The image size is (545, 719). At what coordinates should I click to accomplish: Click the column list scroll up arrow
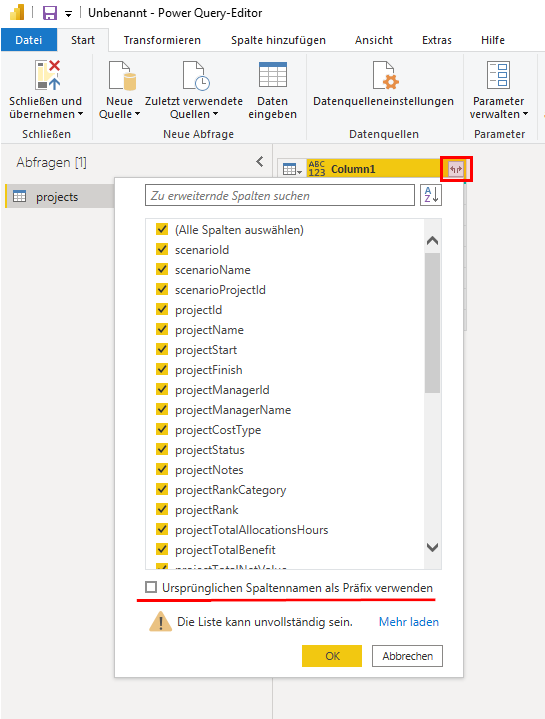432,240
